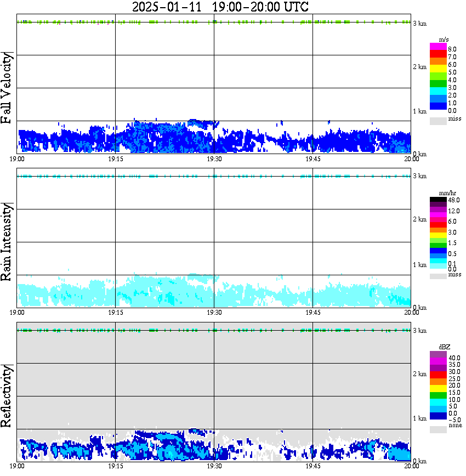The height and width of the screenshot is (476, 466).
Task: Click the 2 km label of Fall Velocity plot
Action: (419, 67)
